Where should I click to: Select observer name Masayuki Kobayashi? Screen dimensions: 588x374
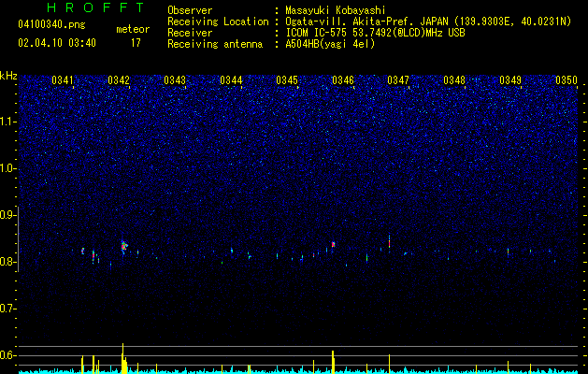pos(336,10)
